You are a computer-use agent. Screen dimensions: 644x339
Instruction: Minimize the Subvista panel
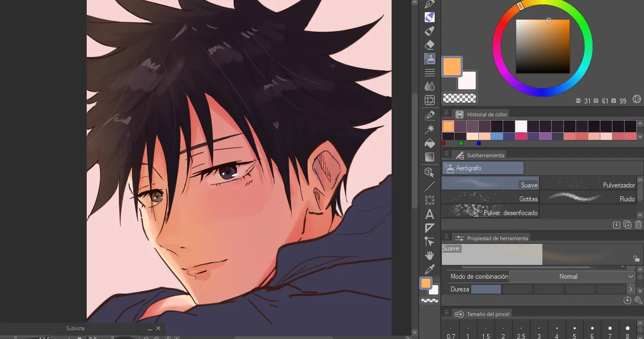[150, 328]
